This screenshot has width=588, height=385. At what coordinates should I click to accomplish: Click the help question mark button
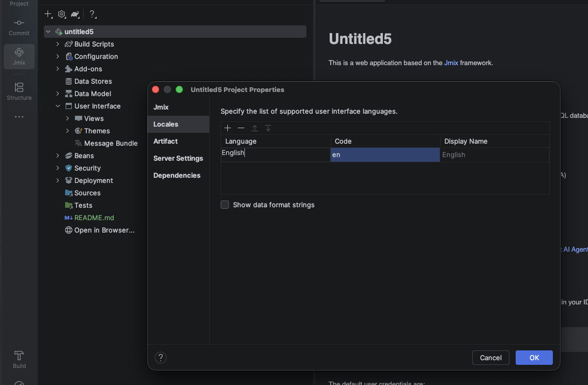tap(161, 358)
